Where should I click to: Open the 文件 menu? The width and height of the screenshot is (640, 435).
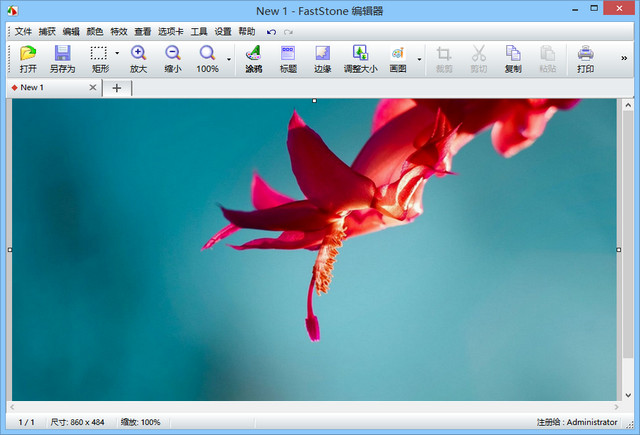point(23,31)
